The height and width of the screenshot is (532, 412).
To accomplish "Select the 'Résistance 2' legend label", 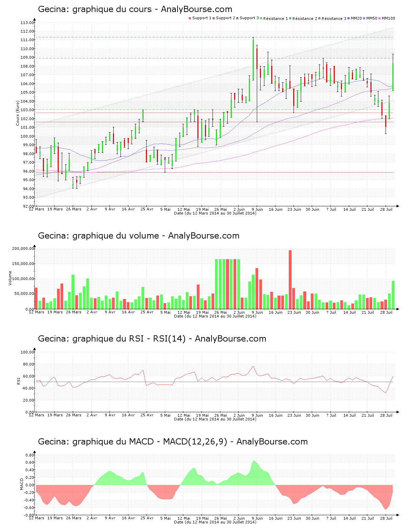I will (305, 19).
